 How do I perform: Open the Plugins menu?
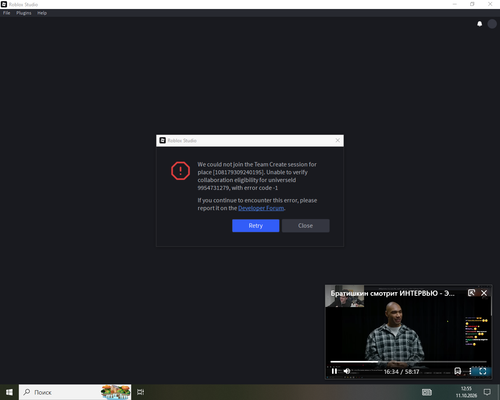[24, 13]
